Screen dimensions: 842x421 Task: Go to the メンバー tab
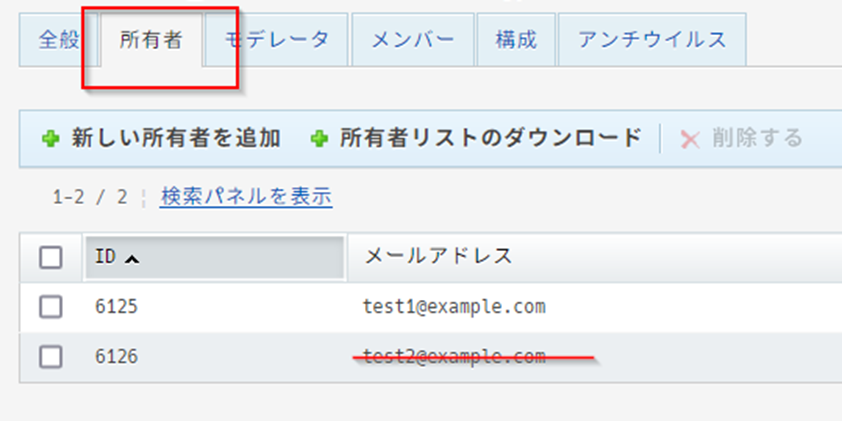[413, 40]
